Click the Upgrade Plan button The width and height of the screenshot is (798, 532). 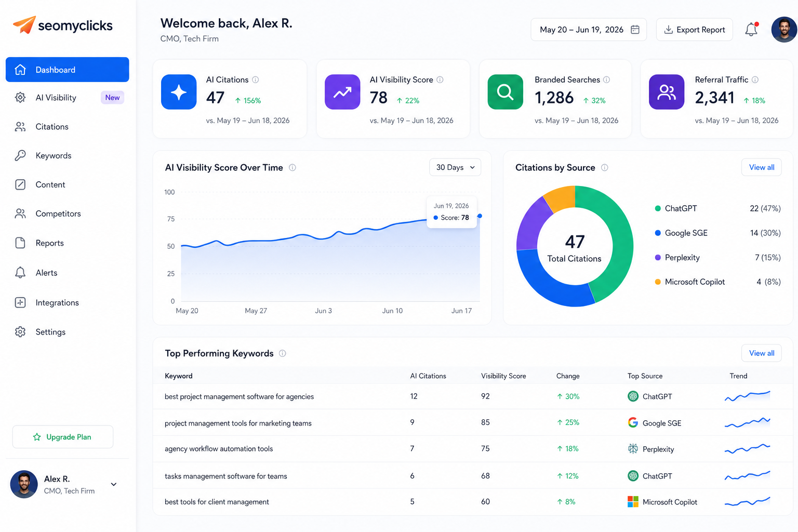[63, 437]
